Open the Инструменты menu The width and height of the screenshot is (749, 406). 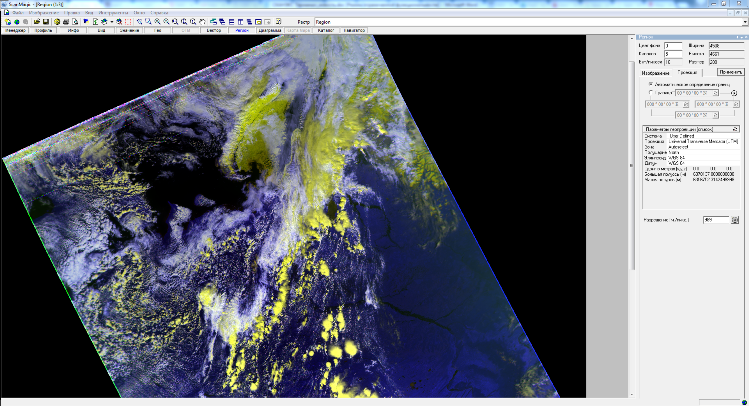click(113, 13)
